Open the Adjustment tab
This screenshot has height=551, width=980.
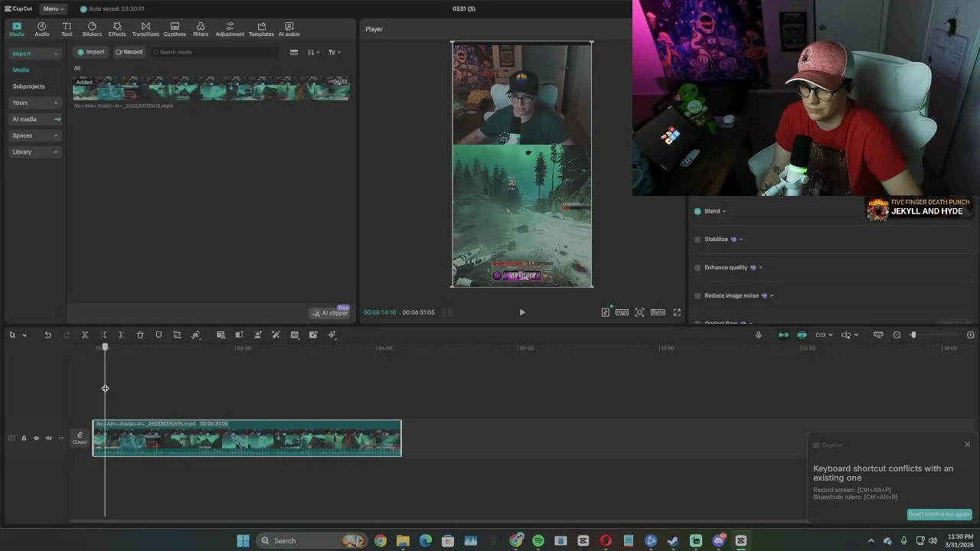coord(230,29)
